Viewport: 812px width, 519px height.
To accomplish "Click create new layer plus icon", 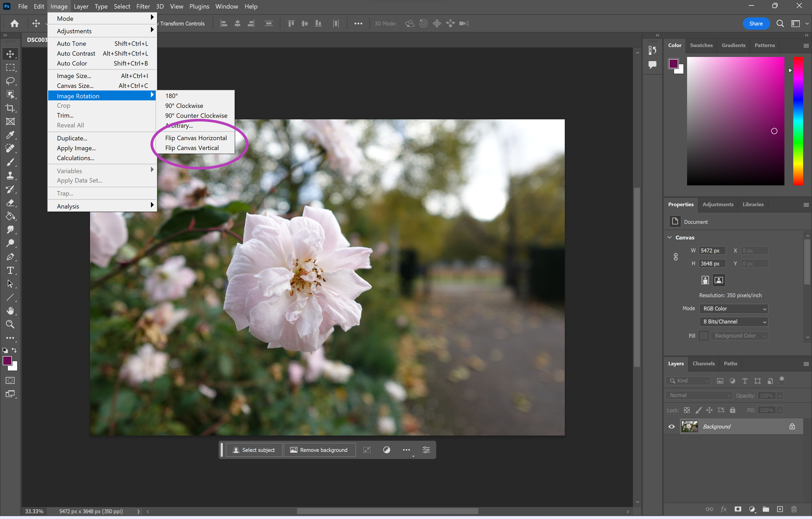I will pos(780,509).
